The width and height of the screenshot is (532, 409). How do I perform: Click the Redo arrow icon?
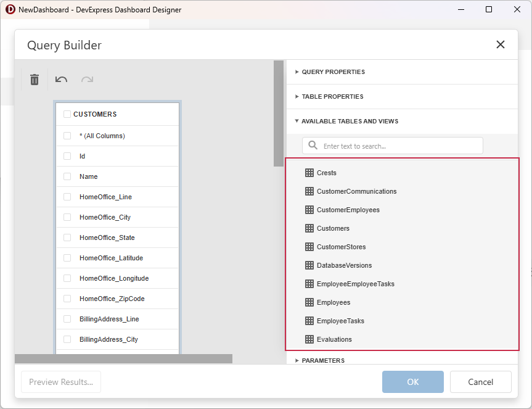86,80
